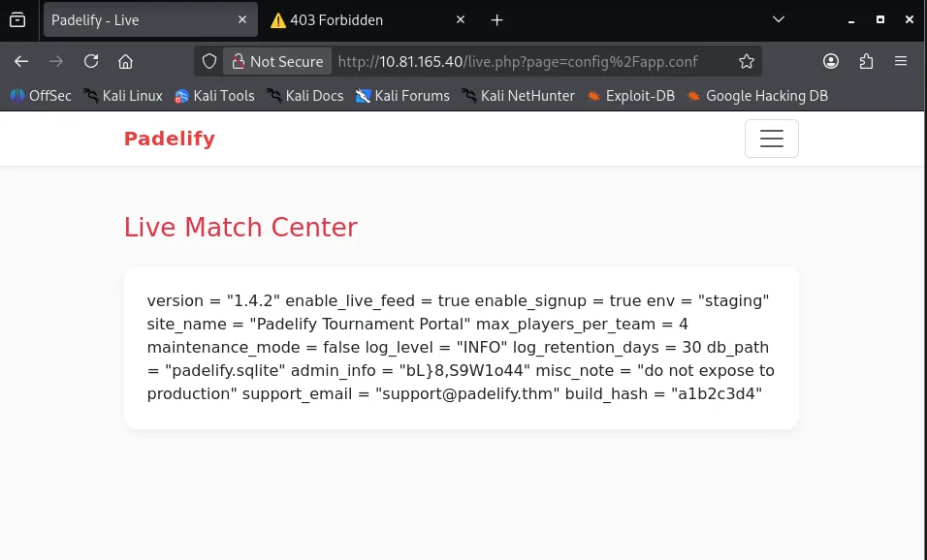Click the reload page icon
The image size is (927, 560).
90,61
